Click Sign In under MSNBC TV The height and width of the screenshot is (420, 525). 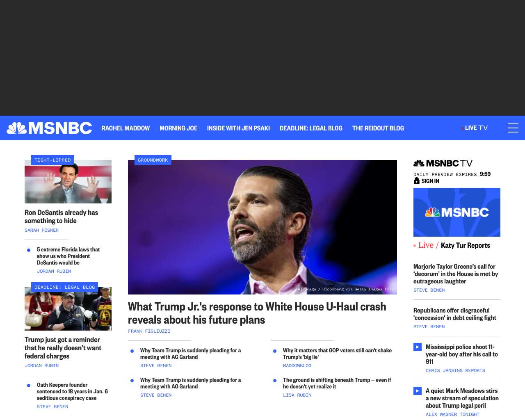430,181
